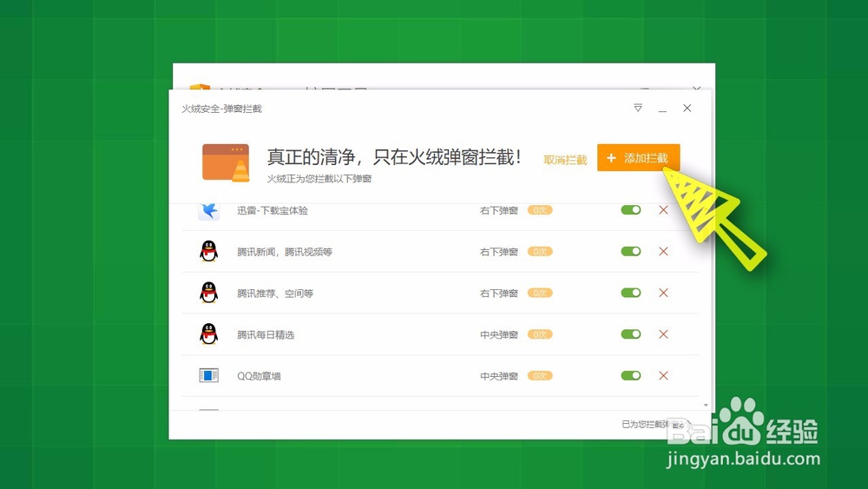Select the 腾讯新闻，腾讯视频等 row text
Image resolution: width=868 pixels, height=489 pixels.
click(285, 252)
